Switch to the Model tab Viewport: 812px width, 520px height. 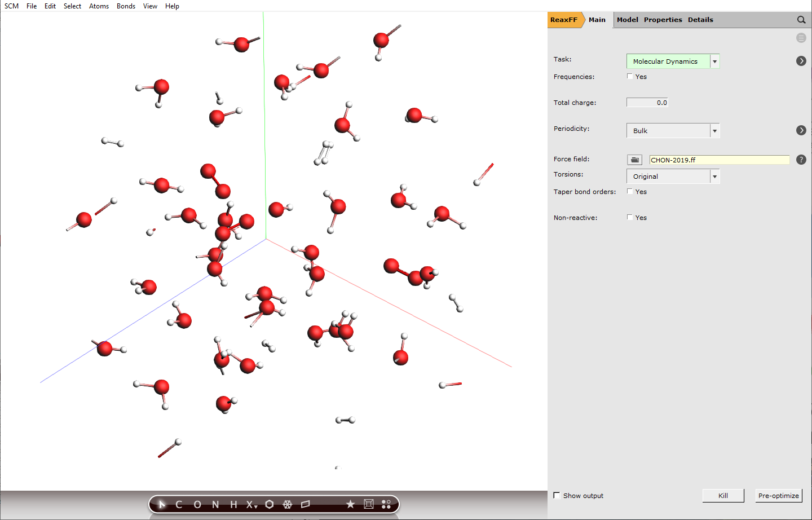[x=627, y=19]
